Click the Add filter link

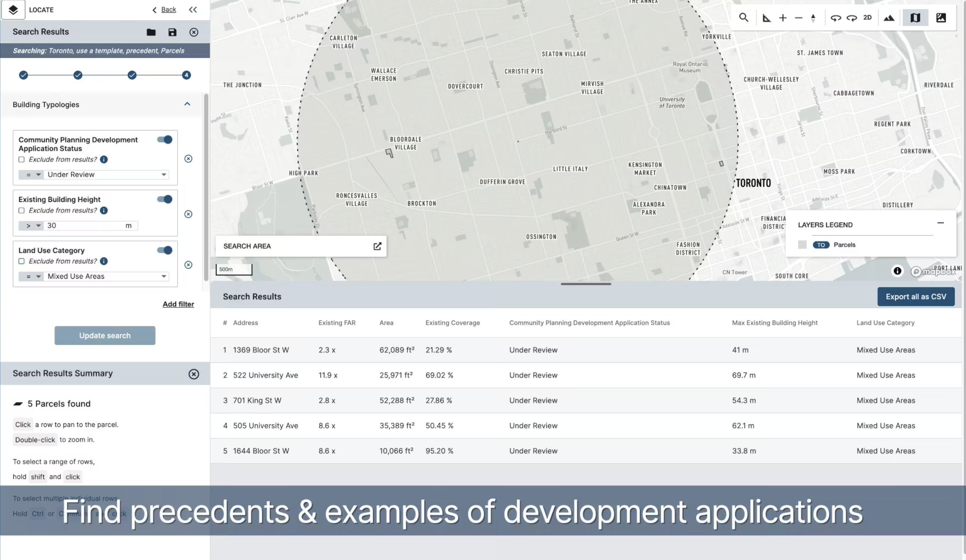[x=178, y=304]
